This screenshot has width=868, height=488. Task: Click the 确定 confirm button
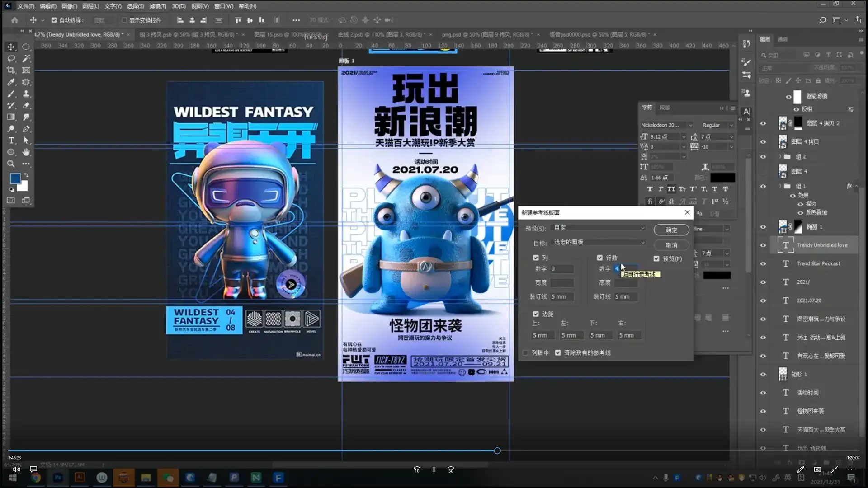point(671,230)
